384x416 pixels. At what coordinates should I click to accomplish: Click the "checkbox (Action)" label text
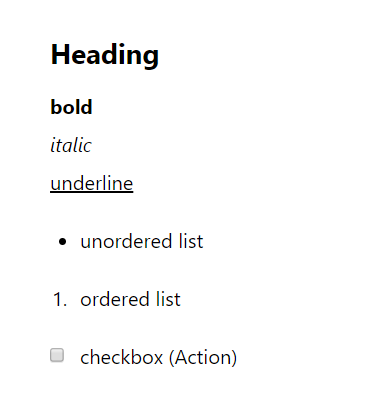(x=159, y=357)
